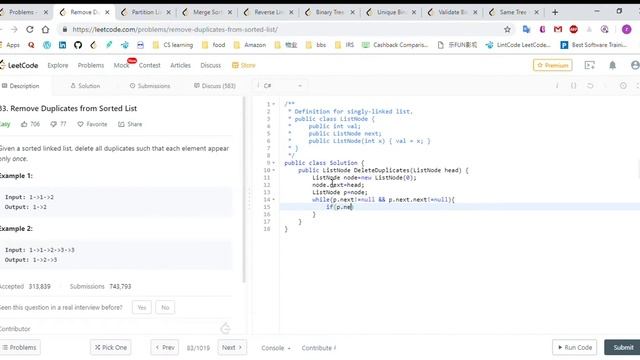The image size is (640, 360).
Task: Open the Discuss (583) tab
Action: click(x=215, y=86)
